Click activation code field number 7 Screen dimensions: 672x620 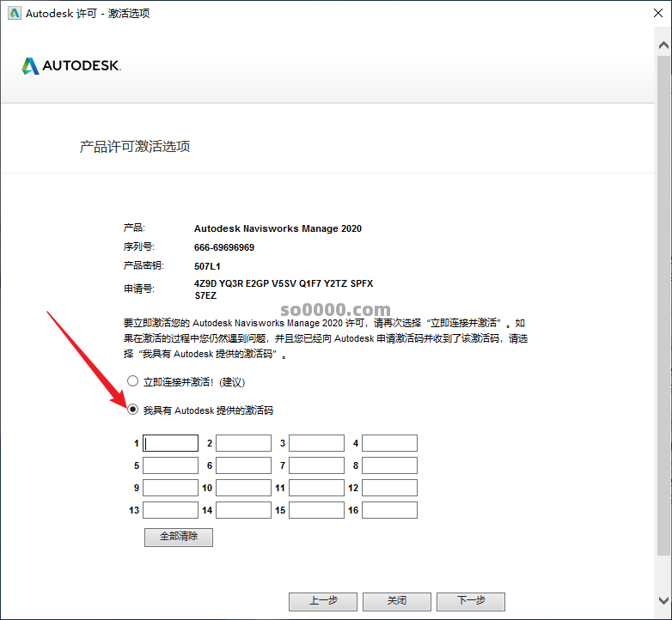[x=316, y=465]
